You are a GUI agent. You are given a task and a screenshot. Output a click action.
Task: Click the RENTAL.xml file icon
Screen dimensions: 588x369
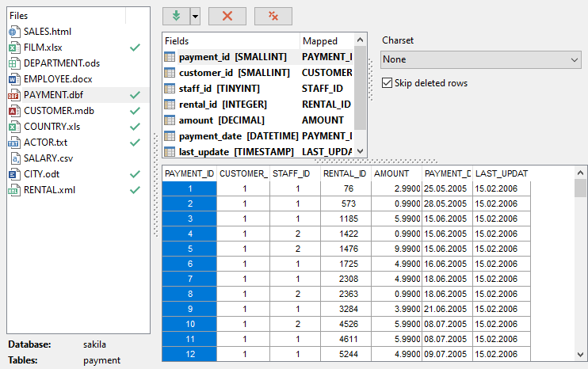click(x=13, y=190)
